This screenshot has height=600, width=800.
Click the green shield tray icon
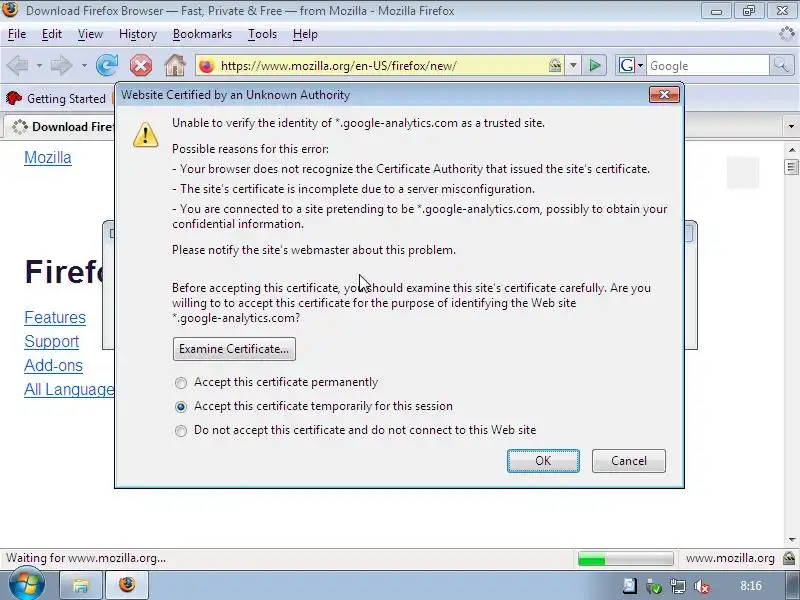[x=654, y=587]
